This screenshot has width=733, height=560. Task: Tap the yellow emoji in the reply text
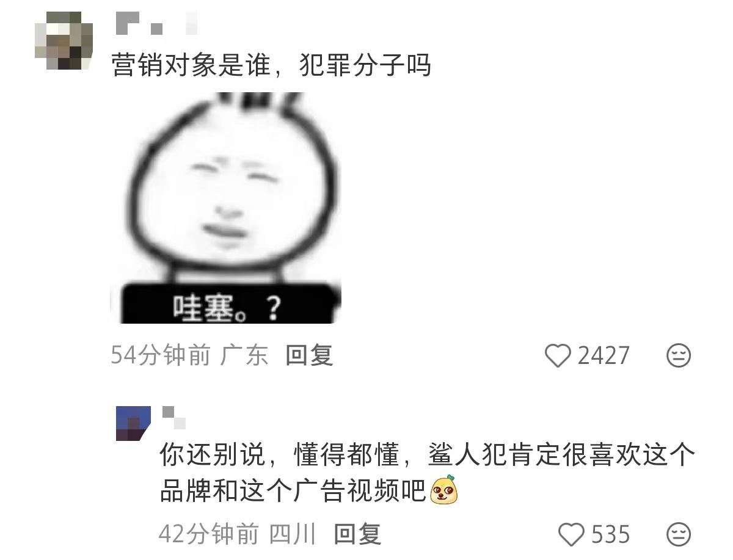(x=444, y=490)
